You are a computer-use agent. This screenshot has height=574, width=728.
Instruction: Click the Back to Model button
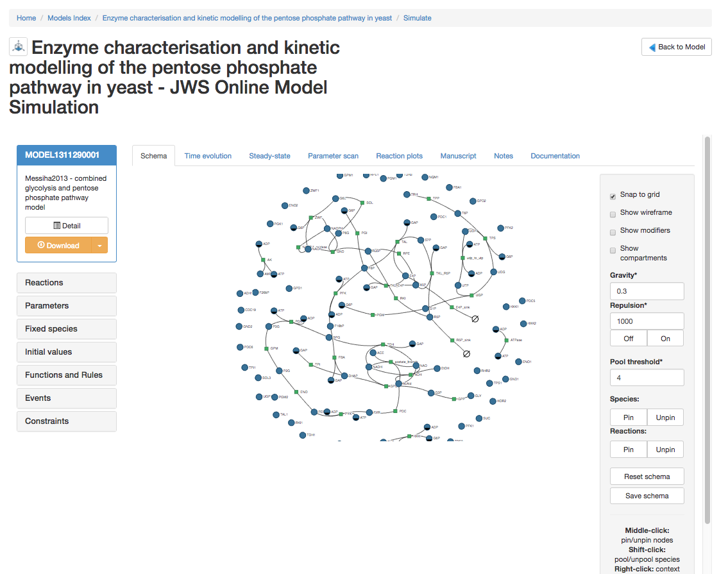[676, 47]
